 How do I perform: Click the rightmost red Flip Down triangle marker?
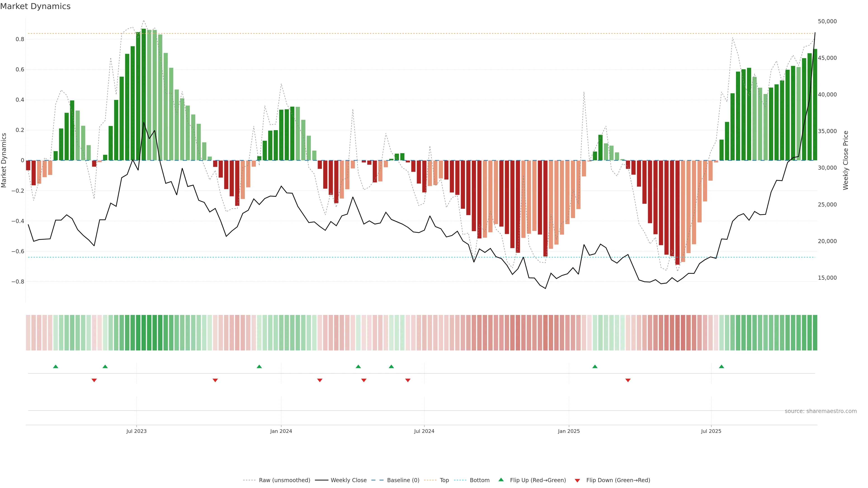pyautogui.click(x=628, y=380)
